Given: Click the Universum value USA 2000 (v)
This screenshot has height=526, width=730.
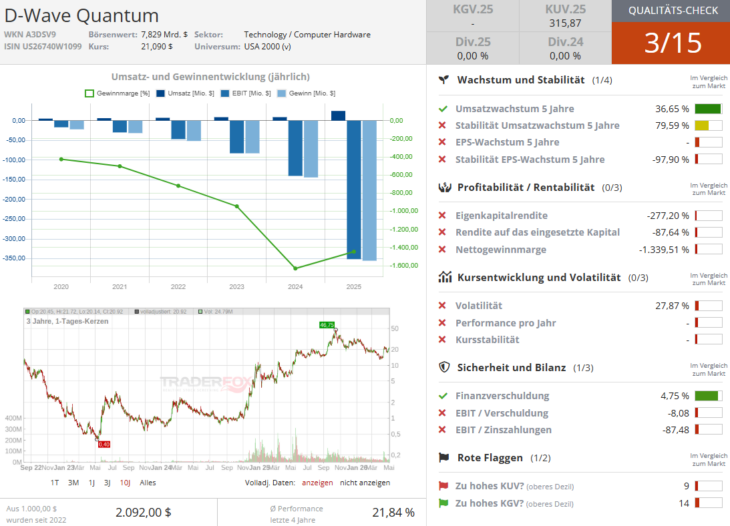Looking at the screenshot, I should click(268, 47).
